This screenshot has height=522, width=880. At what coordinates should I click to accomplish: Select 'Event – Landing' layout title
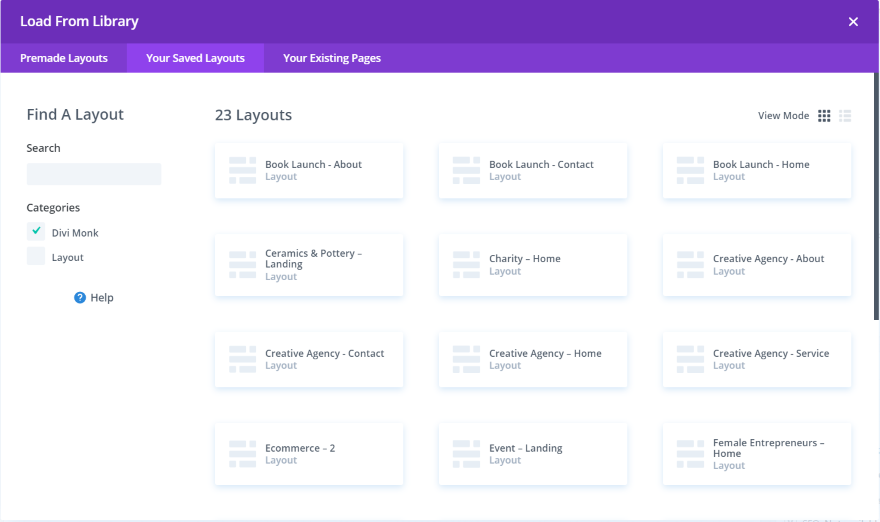point(525,448)
